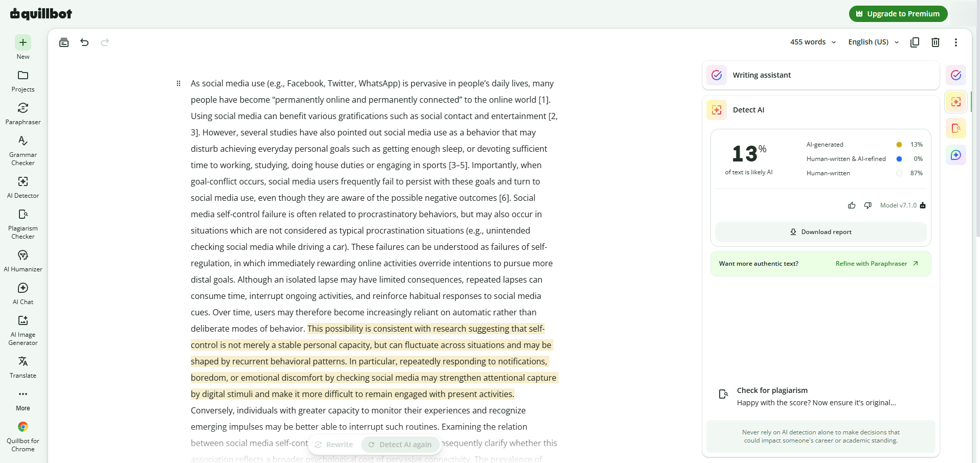This screenshot has height=463, width=980.
Task: Select Detect AI in right icon rail
Action: click(956, 102)
